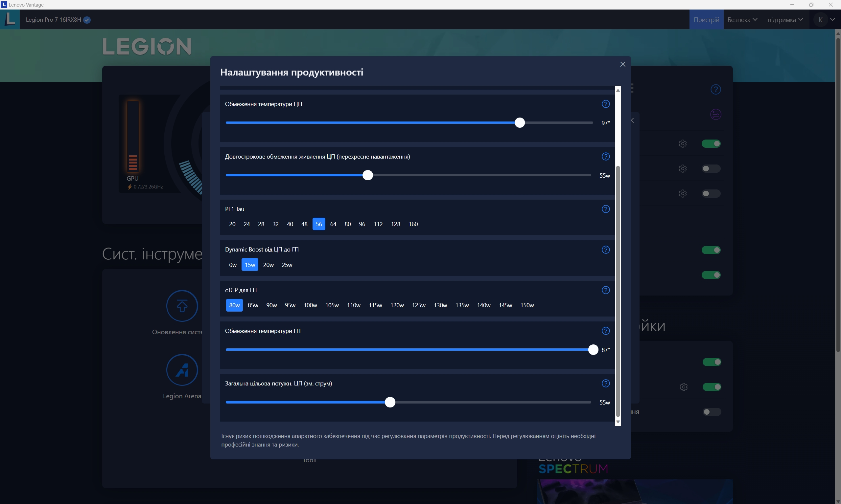The image size is (841, 504).
Task: Choose 150w cTGP for GPU
Action: click(527, 305)
